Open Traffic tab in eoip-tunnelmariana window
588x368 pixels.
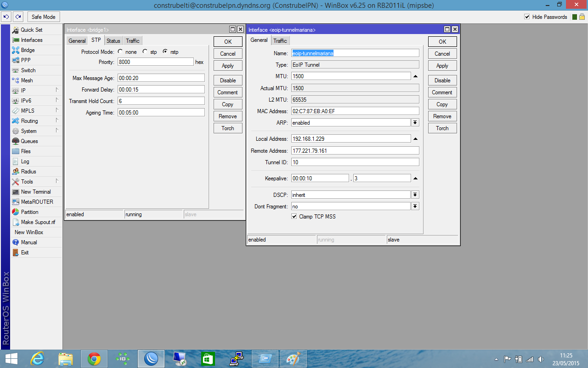point(280,41)
